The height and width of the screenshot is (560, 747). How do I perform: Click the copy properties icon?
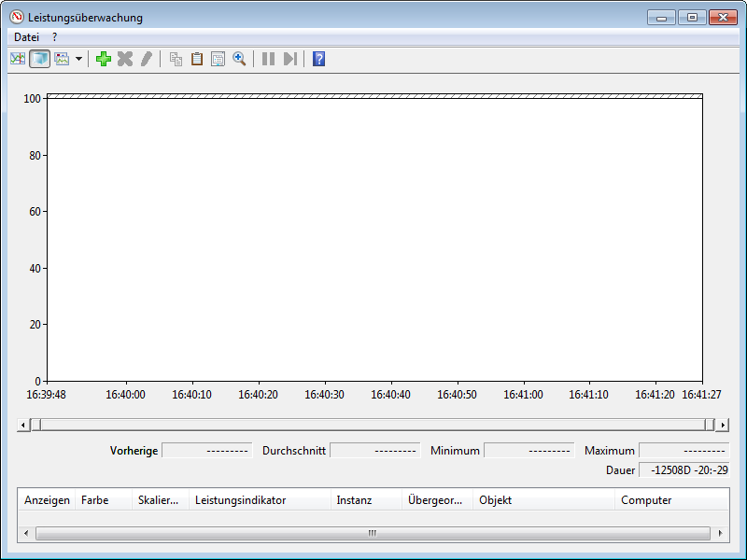point(176,59)
